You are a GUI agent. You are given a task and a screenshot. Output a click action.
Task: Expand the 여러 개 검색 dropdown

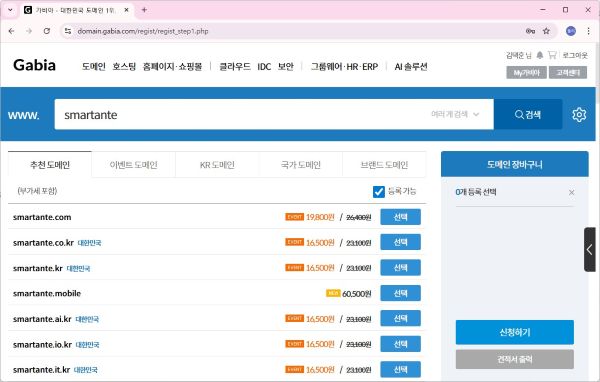click(455, 114)
